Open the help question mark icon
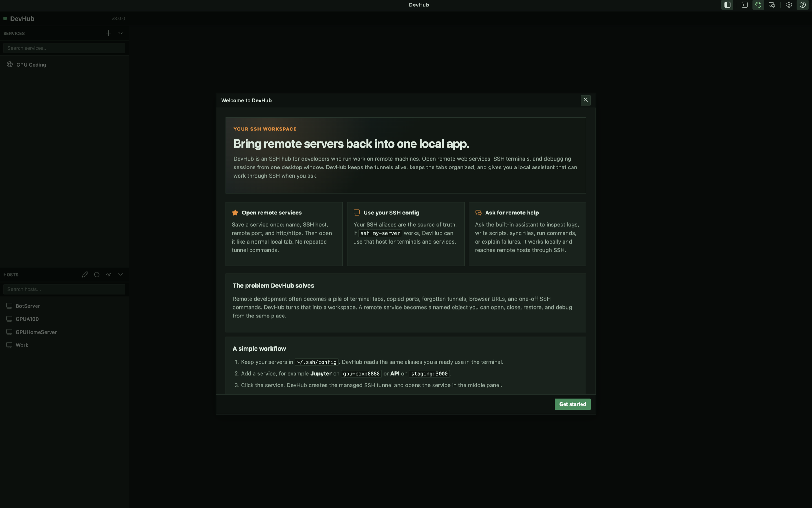The image size is (812, 508). (x=802, y=5)
